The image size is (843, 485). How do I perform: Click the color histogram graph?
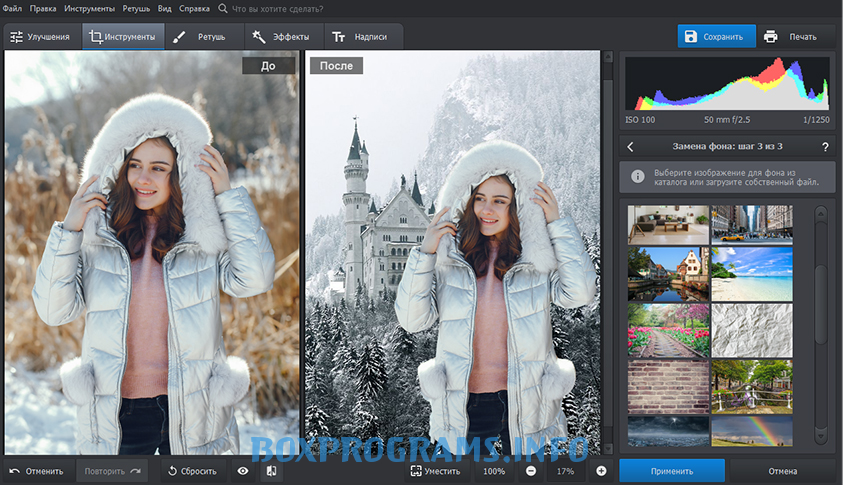[x=727, y=83]
